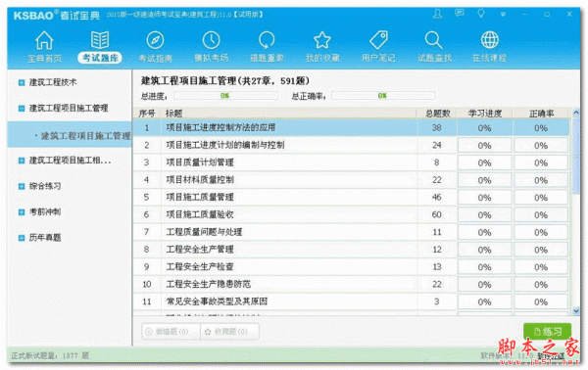Viewport: 588px width, 370px height.
Task: Open 用户笔记 tag icon
Action: click(378, 40)
